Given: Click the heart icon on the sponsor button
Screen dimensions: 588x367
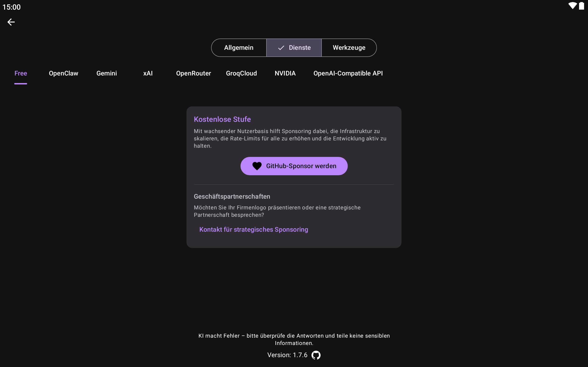Looking at the screenshot, I should point(257,166).
